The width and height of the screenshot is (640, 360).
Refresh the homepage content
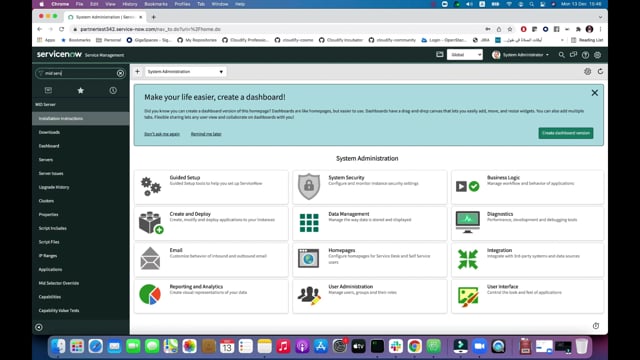tap(600, 71)
